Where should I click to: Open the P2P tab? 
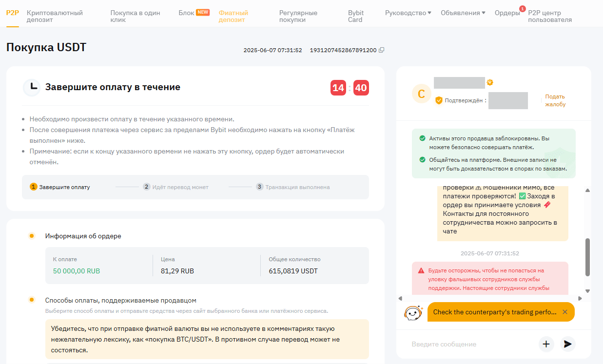tap(12, 13)
